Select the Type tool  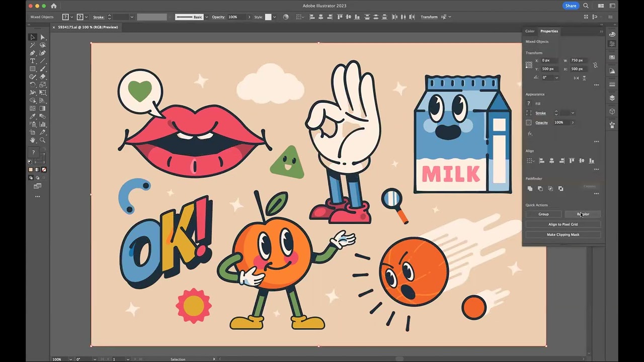point(33,61)
